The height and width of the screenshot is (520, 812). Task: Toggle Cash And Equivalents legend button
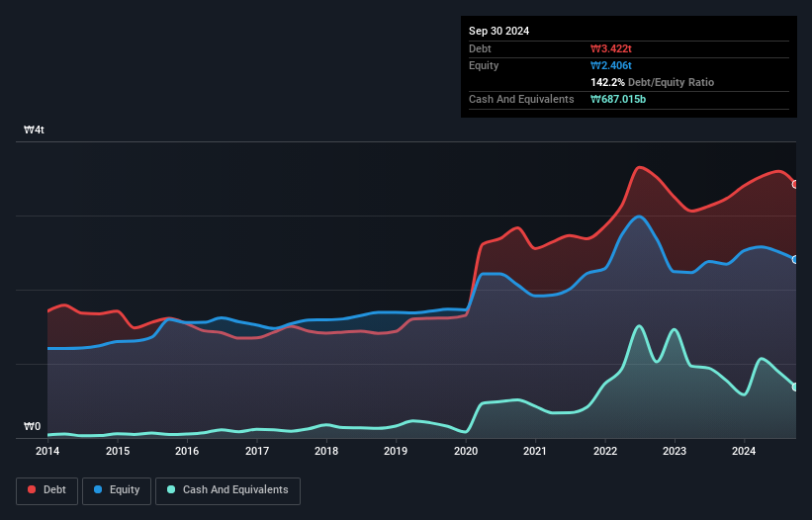(x=227, y=490)
